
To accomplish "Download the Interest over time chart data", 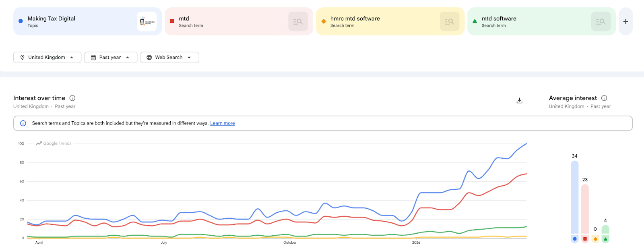I will (x=520, y=101).
